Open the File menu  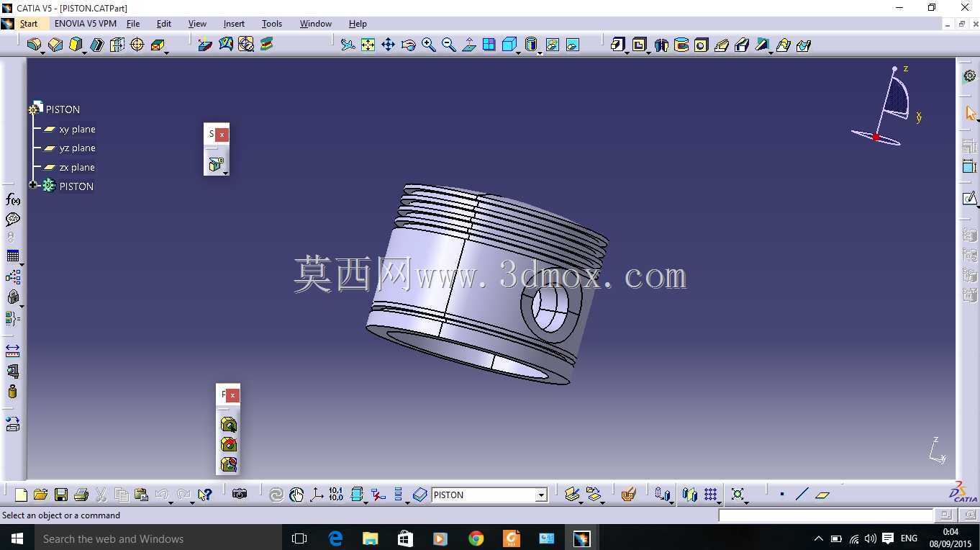click(133, 24)
